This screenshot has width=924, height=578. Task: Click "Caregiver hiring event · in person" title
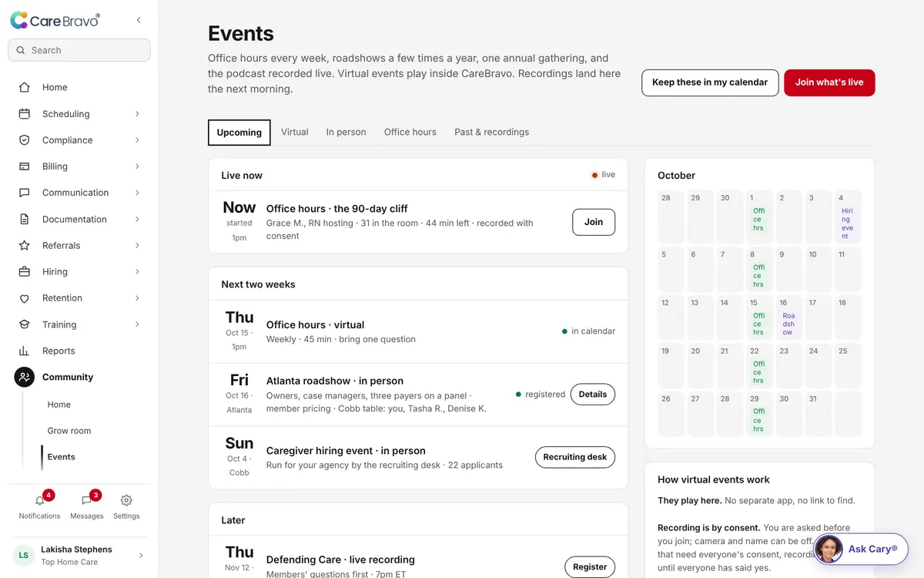click(x=346, y=451)
